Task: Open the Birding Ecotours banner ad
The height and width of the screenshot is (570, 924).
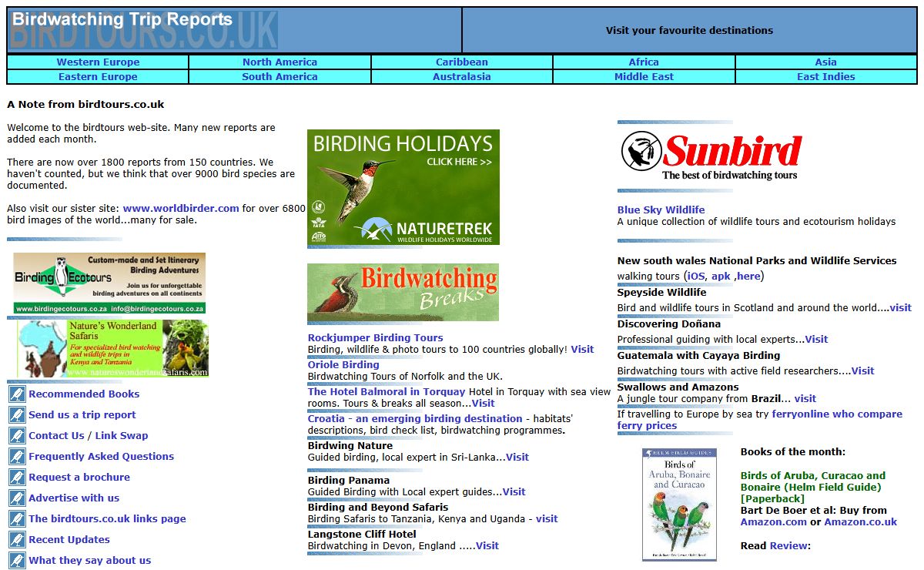Action: pos(109,283)
